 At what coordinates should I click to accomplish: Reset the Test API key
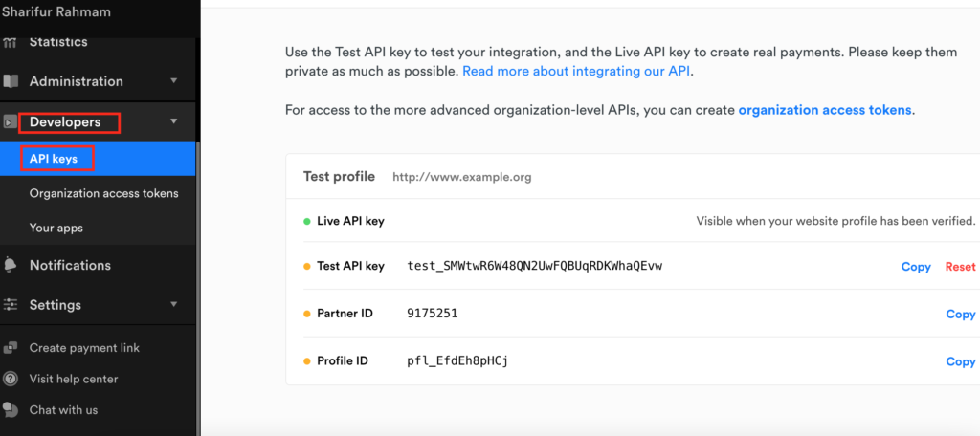960,267
